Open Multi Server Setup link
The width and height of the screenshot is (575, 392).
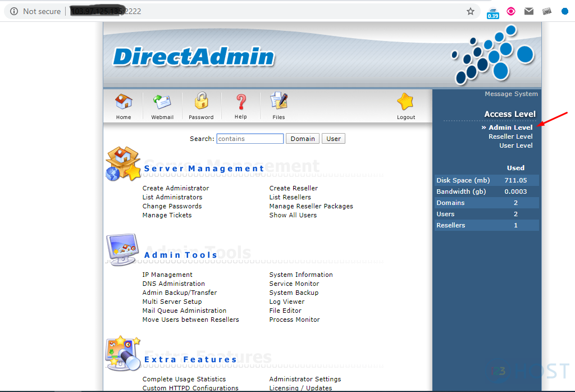[x=172, y=302]
